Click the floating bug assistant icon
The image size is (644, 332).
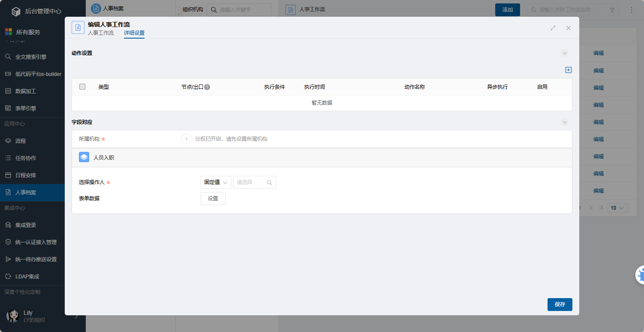(640, 275)
